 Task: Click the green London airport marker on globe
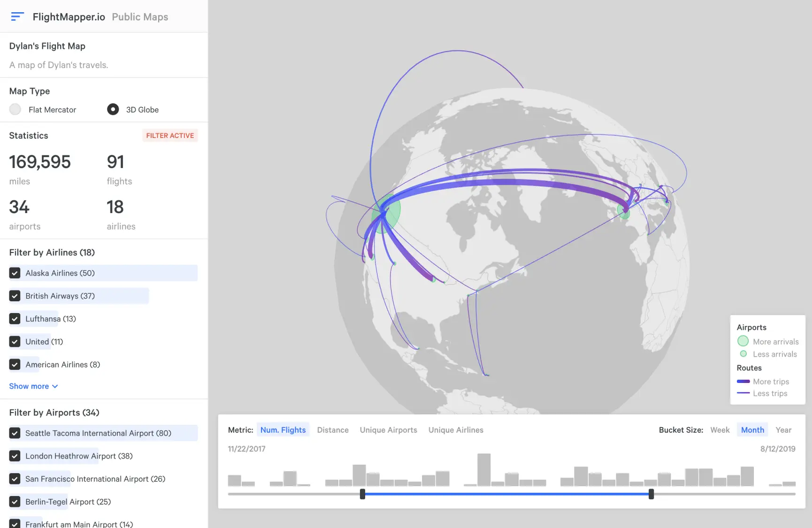(x=624, y=211)
